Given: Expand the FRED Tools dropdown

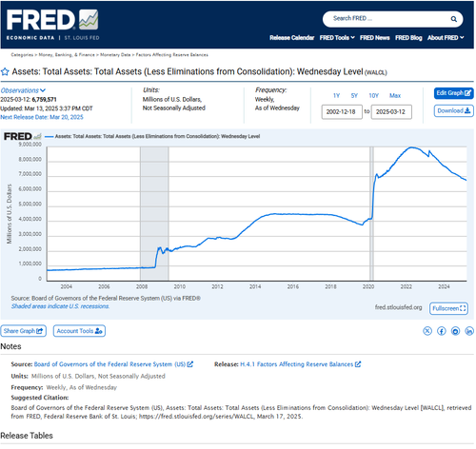Looking at the screenshot, I should 337,38.
